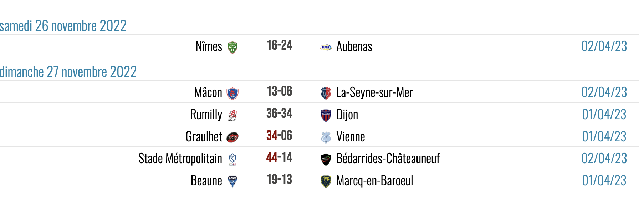Click the Stade Métropolitain logo

tap(232, 159)
